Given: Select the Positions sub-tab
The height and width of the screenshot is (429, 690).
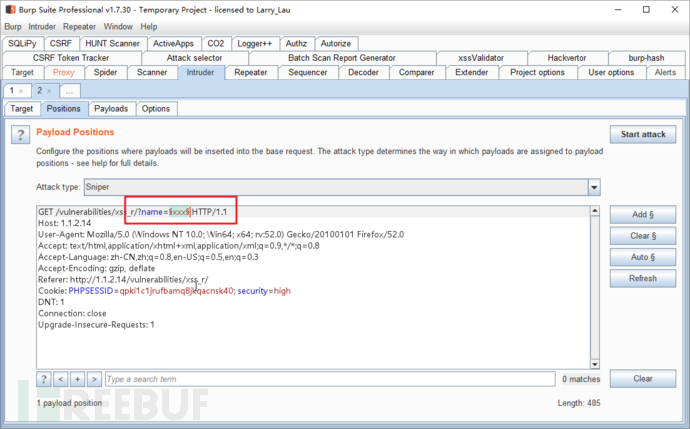Looking at the screenshot, I should (x=64, y=109).
